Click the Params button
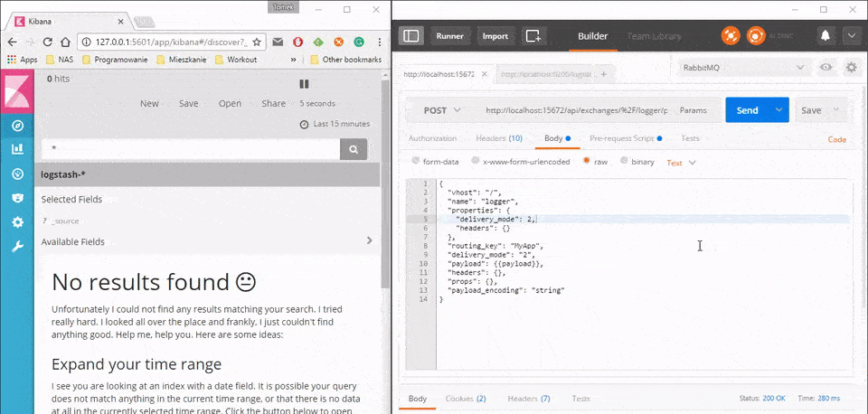 [x=693, y=110]
